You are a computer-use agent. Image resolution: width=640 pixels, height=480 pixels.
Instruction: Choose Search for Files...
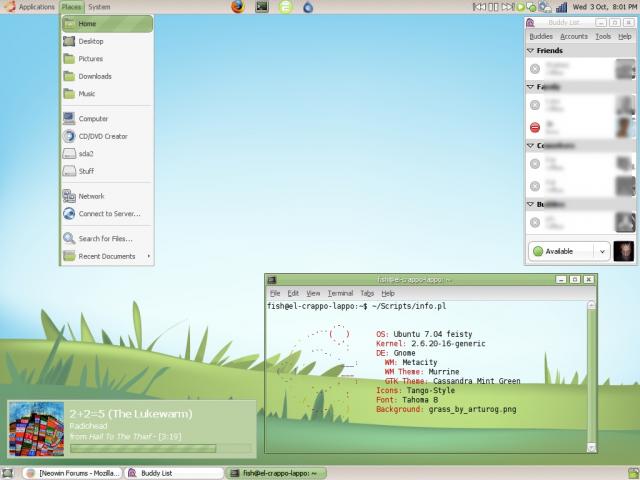coord(107,239)
